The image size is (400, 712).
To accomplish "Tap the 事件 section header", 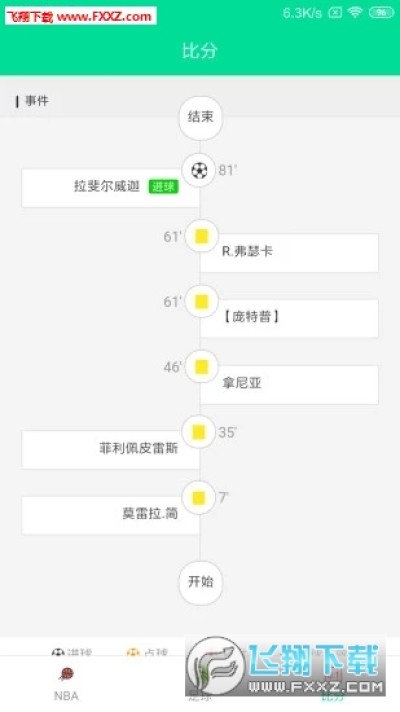I will 37,101.
